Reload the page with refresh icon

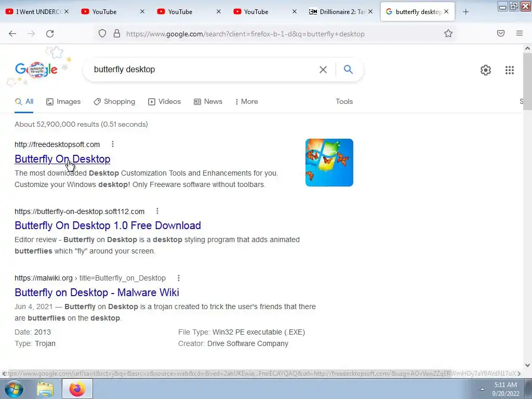pos(50,34)
